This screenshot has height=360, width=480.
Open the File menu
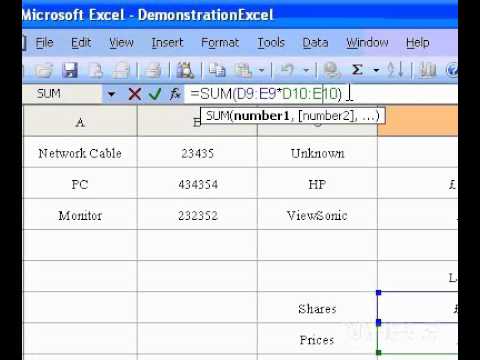click(44, 43)
